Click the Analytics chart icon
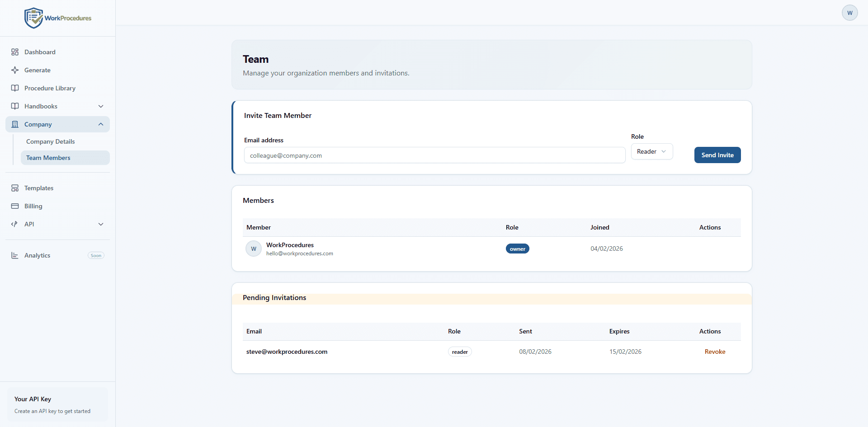The image size is (868, 427). (x=15, y=255)
